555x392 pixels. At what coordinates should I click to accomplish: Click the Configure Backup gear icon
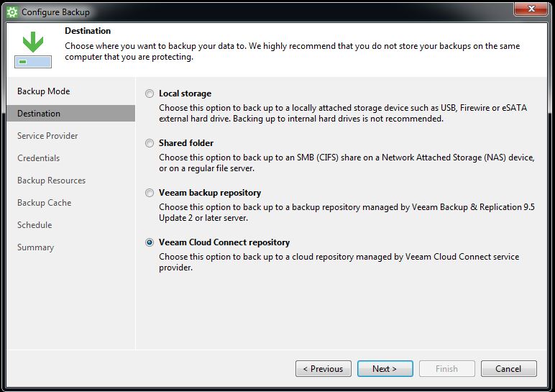[12, 12]
